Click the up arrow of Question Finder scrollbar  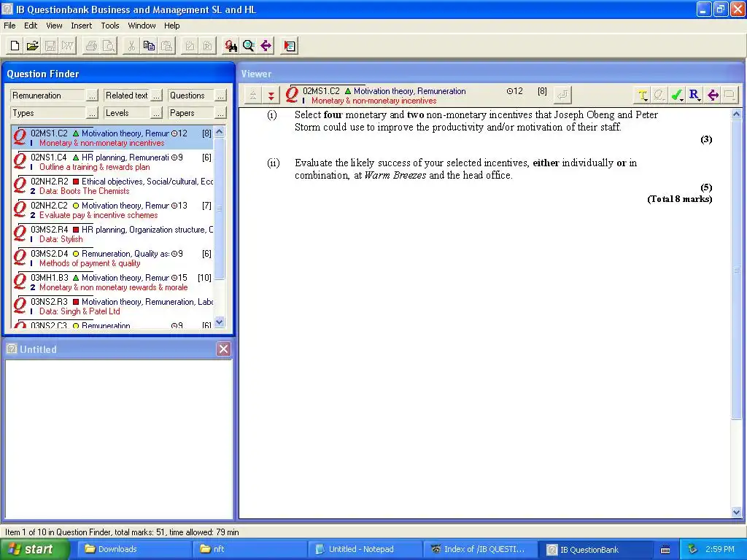click(219, 131)
